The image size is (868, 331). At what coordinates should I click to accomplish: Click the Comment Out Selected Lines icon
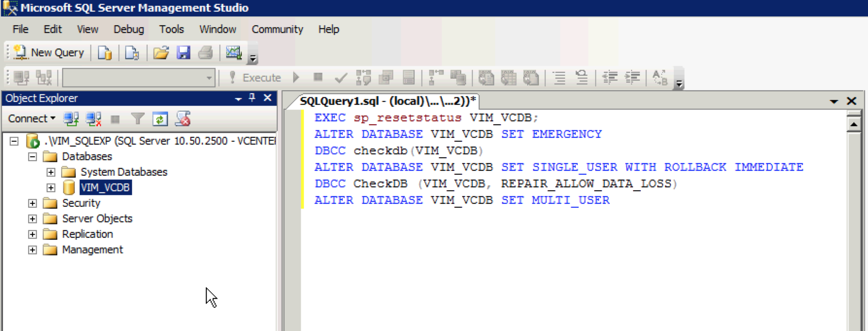(559, 78)
